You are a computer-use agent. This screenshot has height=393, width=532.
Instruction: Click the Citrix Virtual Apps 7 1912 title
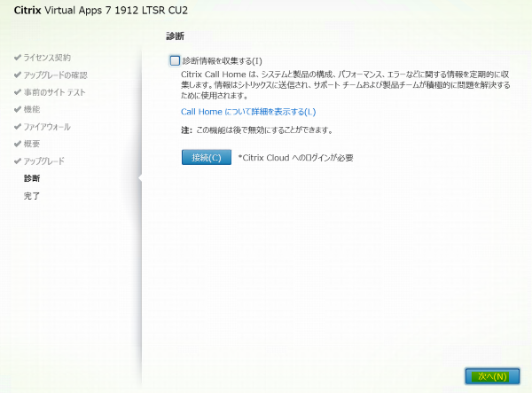point(101,10)
